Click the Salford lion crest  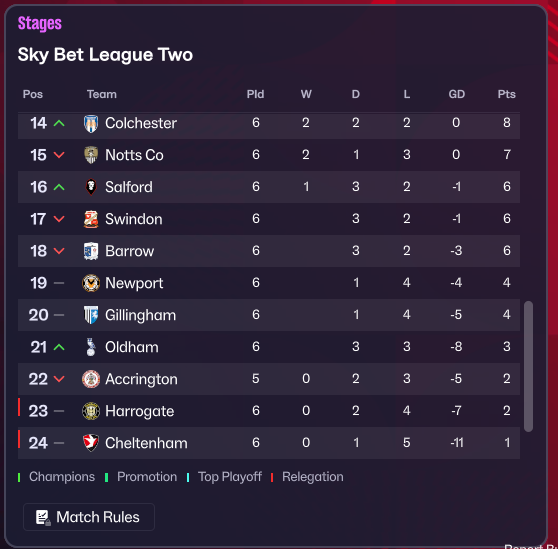point(91,187)
